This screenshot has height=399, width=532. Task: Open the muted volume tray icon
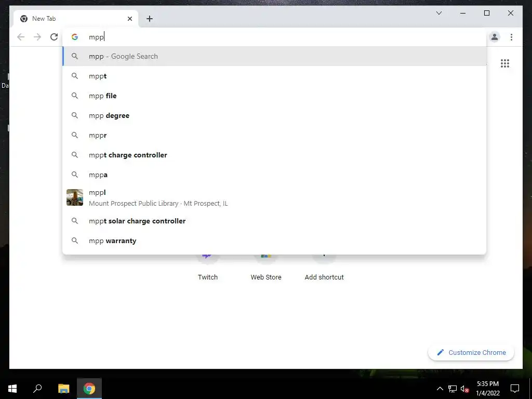465,389
